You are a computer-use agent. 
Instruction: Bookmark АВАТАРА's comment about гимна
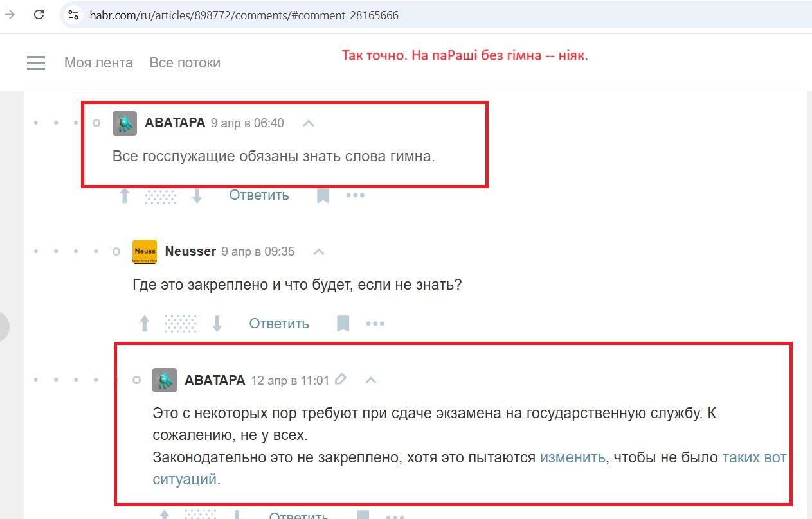(323, 195)
